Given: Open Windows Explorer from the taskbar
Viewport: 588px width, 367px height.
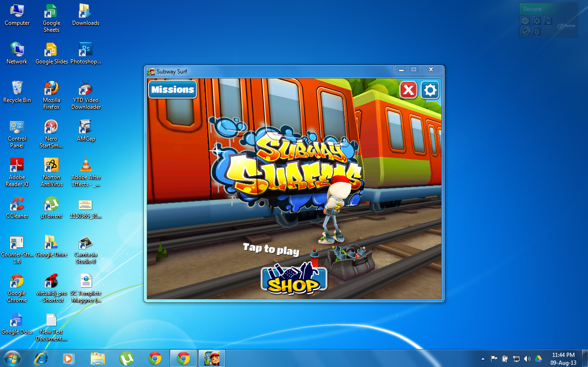Looking at the screenshot, I should [98, 358].
